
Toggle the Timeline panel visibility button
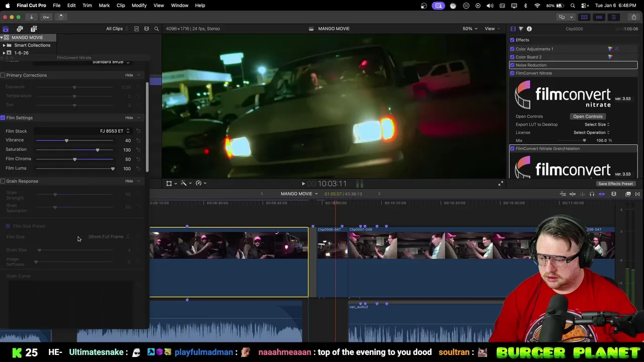point(599,17)
